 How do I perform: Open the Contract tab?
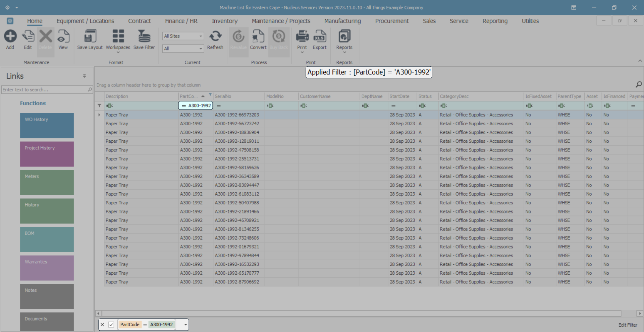click(x=140, y=21)
